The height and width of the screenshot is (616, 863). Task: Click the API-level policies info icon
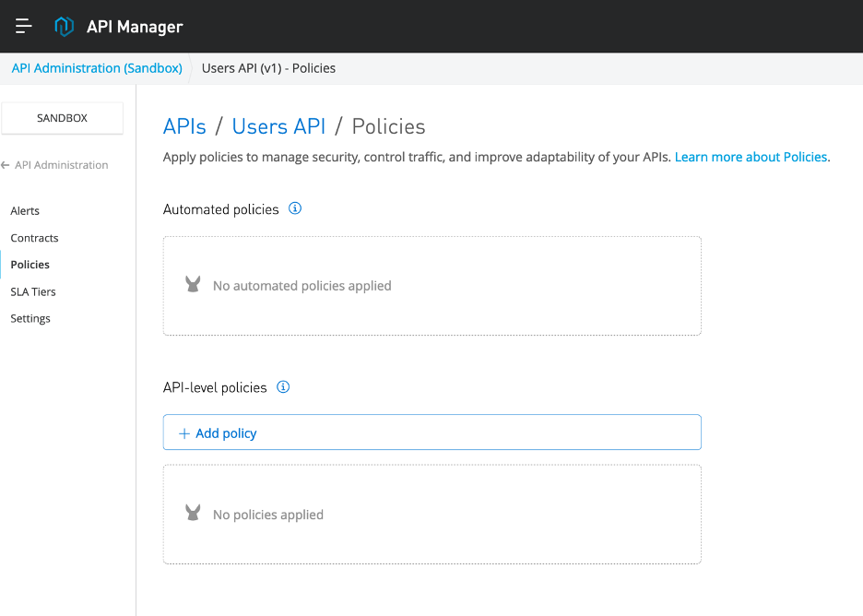[x=283, y=387]
